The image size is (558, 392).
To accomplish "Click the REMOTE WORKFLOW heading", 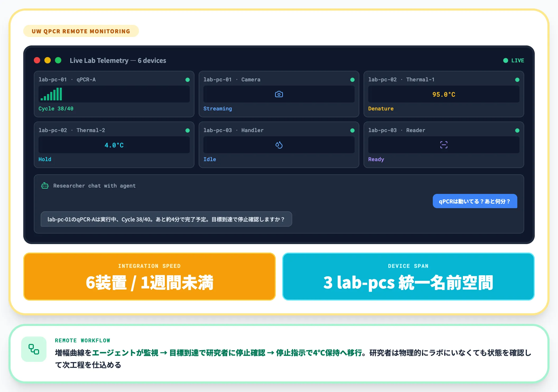I will (83, 340).
